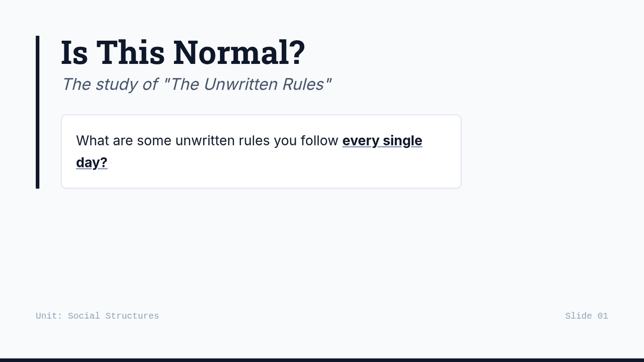Click the word "Normal?" in the title
644x362 pixels.
click(x=239, y=53)
